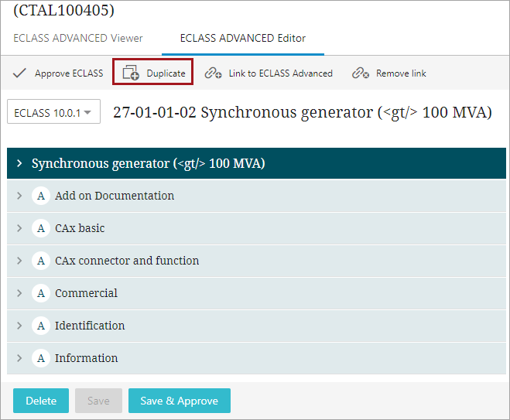
Task: Switch to ECLASS ADVANCED Viewer tab
Action: [x=77, y=39]
